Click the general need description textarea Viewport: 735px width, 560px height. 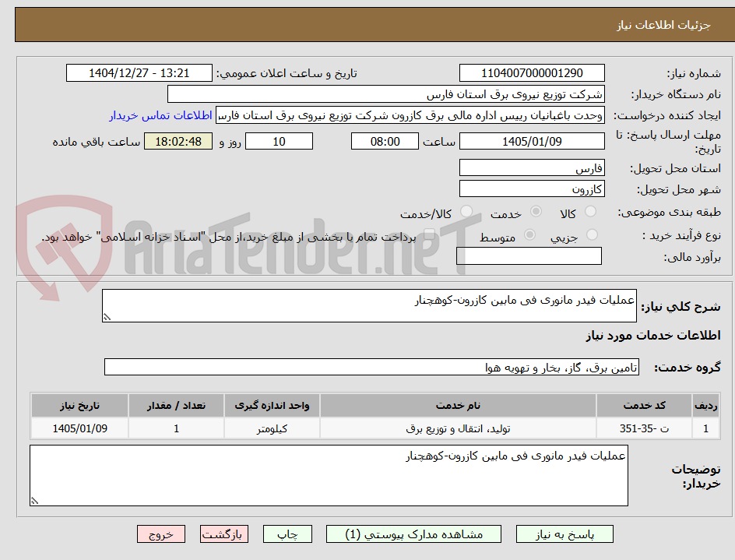[369, 306]
